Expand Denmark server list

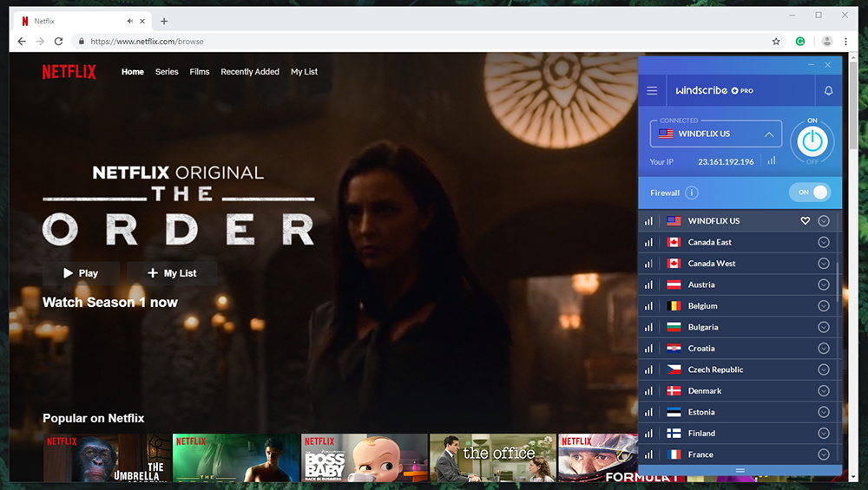[824, 390]
